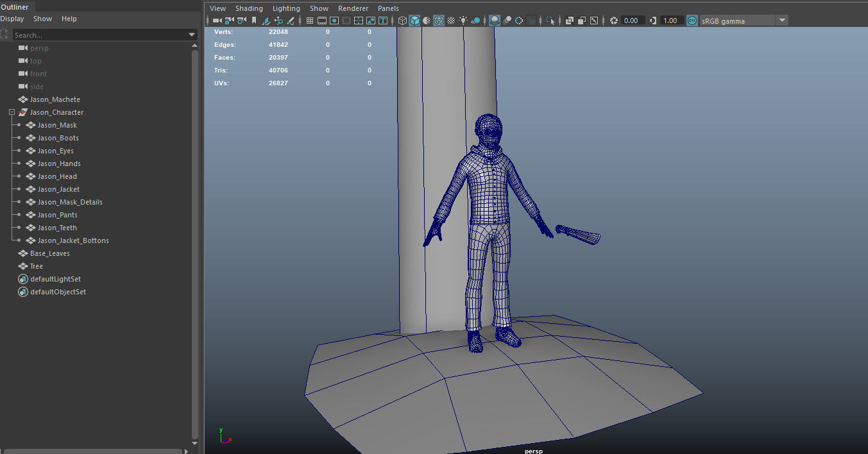Toggle the View Transform ON button
The width and height of the screenshot is (868, 454).
(692, 21)
